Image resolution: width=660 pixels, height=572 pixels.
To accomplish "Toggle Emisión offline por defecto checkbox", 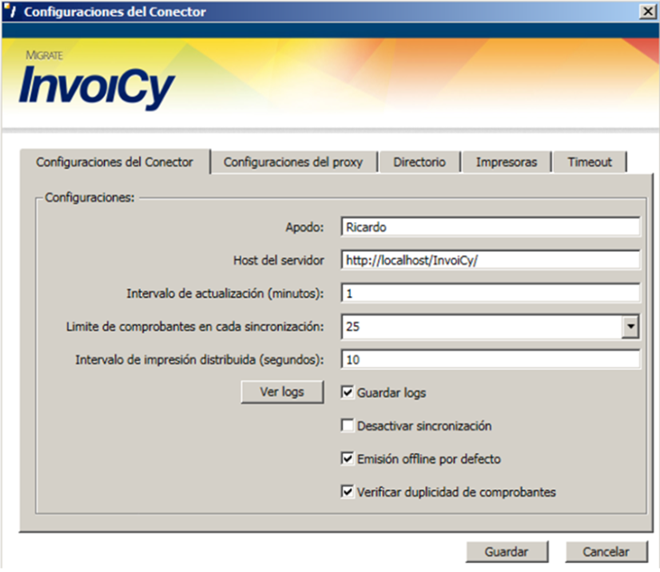I will pos(347,458).
